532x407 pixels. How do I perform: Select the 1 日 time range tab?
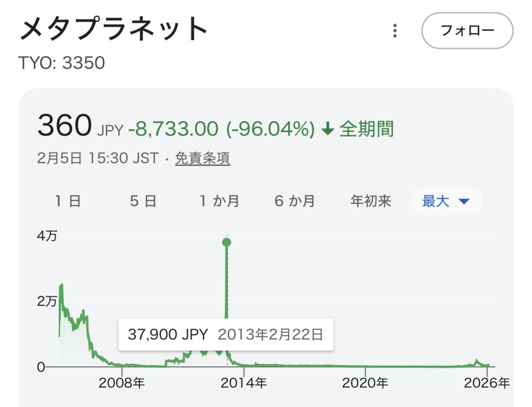point(68,201)
